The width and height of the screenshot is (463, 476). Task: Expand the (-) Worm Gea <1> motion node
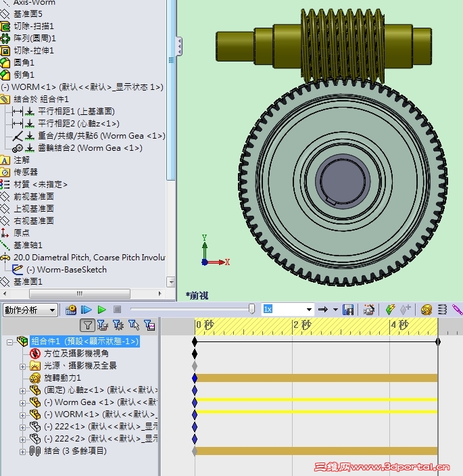click(x=22, y=403)
